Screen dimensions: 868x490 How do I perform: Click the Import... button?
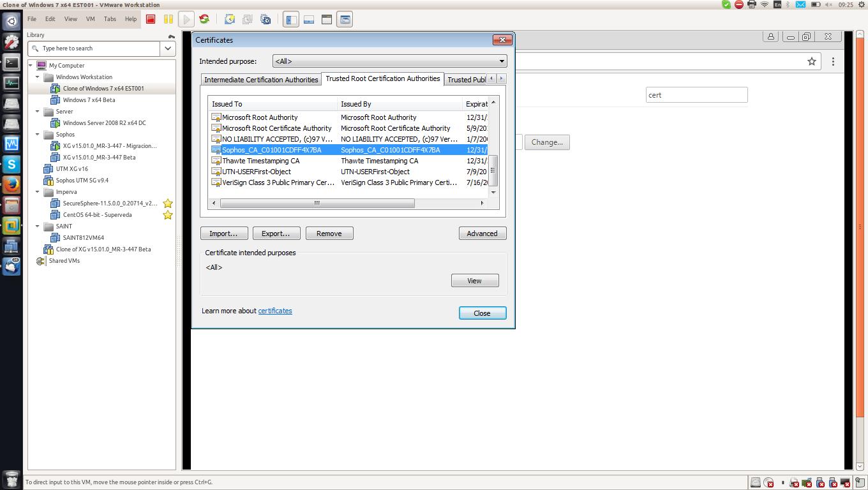click(x=224, y=234)
